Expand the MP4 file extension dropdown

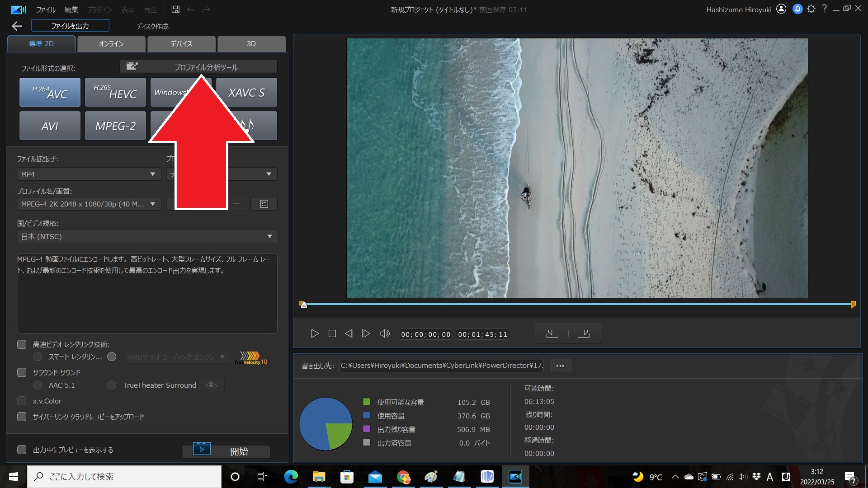click(89, 174)
